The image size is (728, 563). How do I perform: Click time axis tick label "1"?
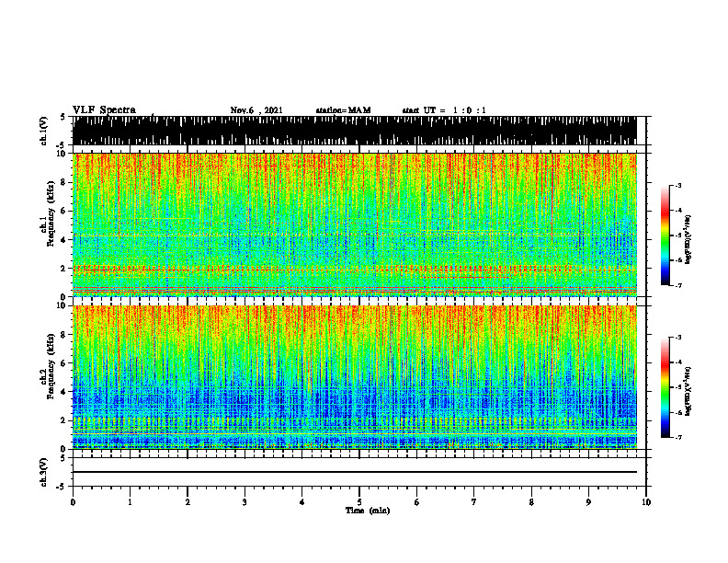(x=130, y=502)
